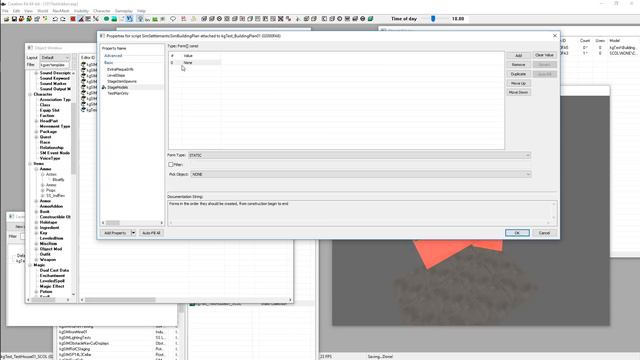
Task: Click the Documentation String text box
Action: point(362,212)
